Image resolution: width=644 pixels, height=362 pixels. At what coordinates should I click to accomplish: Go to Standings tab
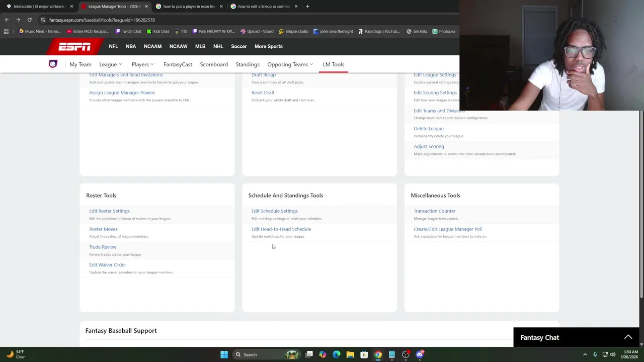point(248,64)
